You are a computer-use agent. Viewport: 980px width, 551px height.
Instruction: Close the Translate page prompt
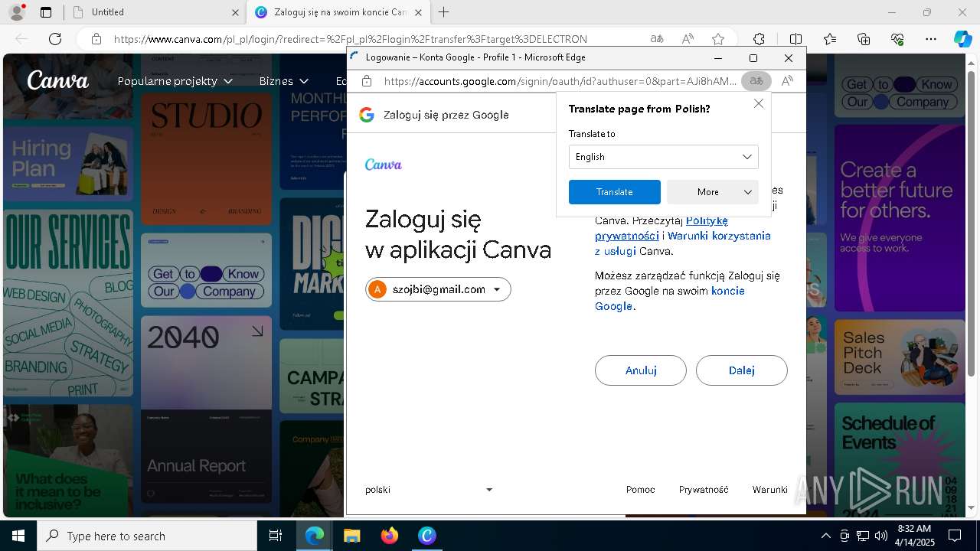[x=759, y=103]
